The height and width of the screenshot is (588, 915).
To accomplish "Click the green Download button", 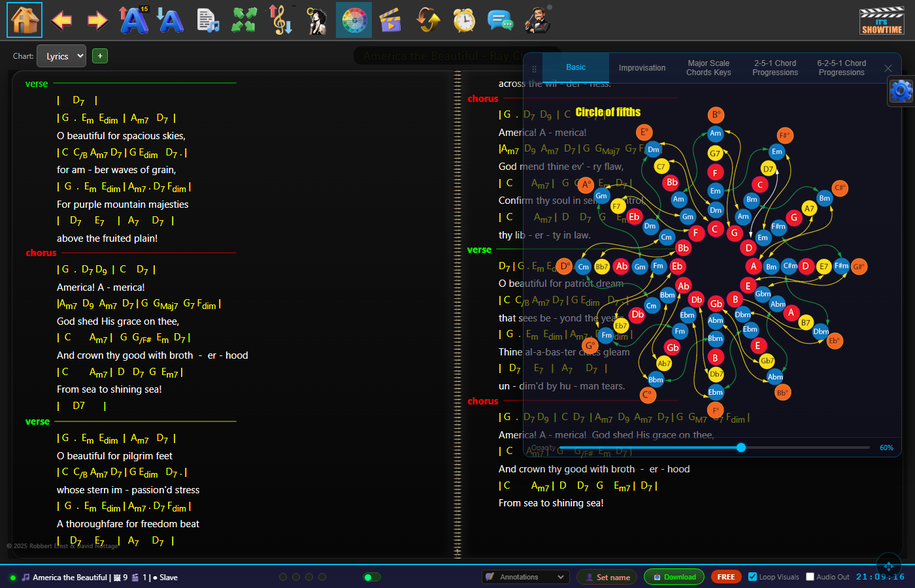I will tap(674, 577).
